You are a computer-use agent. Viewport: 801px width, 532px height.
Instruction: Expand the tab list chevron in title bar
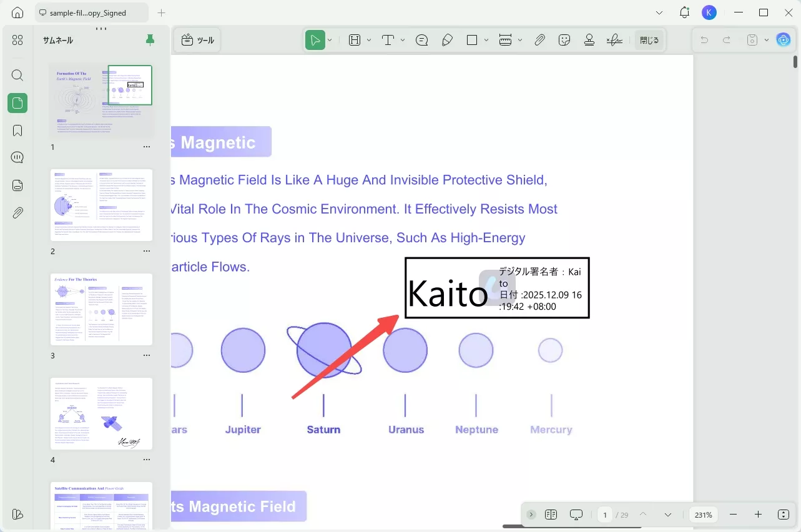click(x=660, y=12)
